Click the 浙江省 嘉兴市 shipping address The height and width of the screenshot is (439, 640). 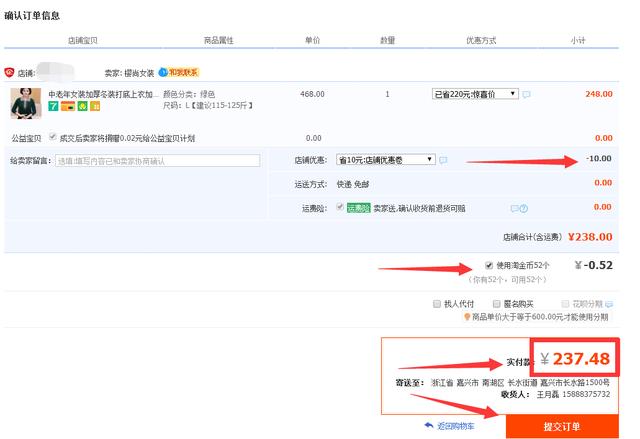(520, 383)
